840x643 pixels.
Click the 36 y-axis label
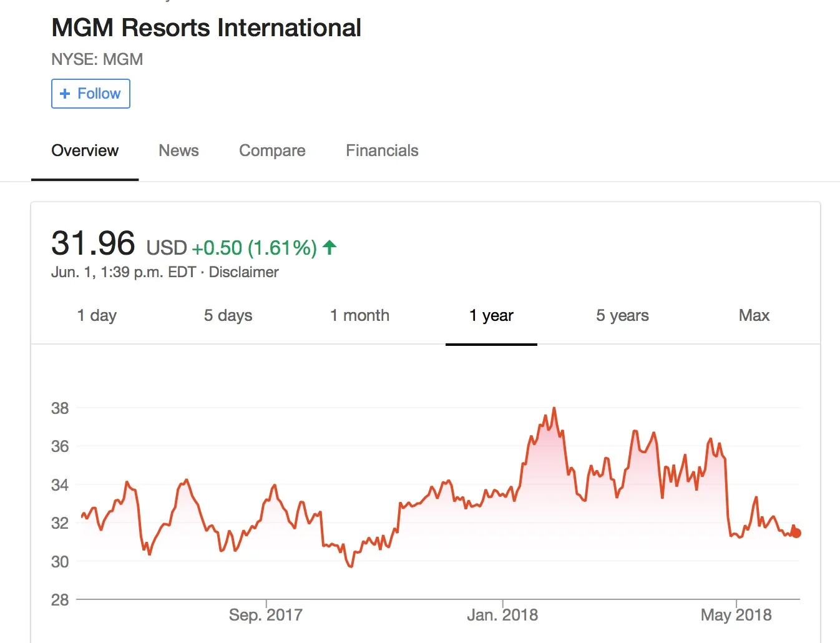[60, 446]
